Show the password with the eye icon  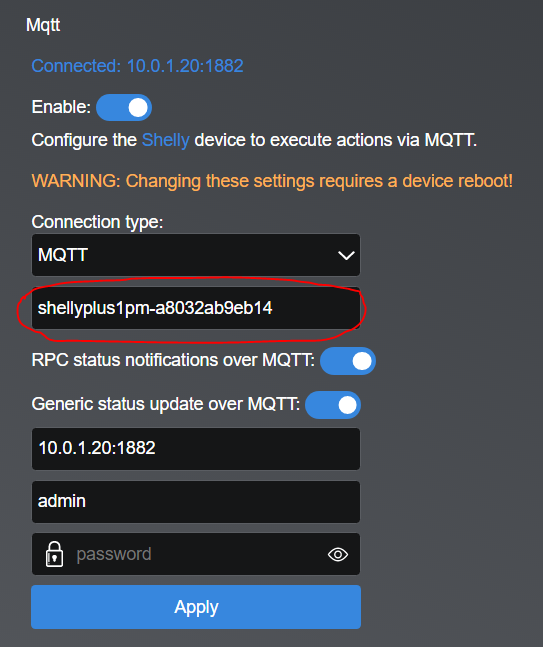[338, 555]
